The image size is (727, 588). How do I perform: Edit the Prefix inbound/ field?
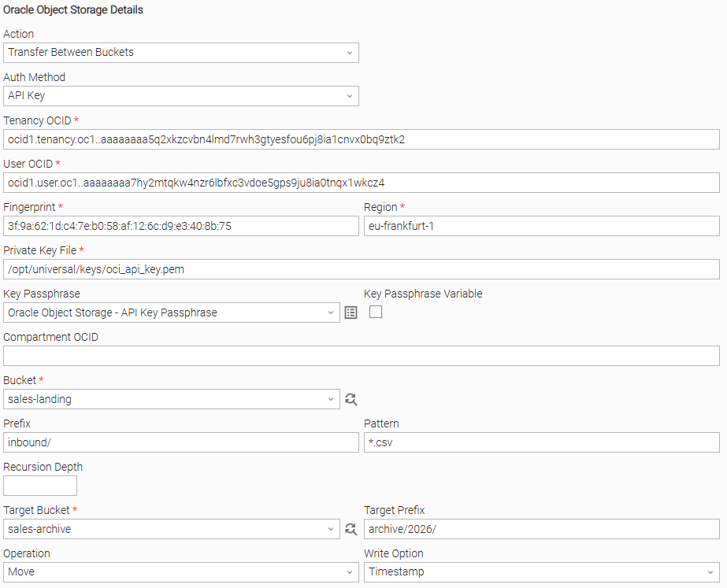pos(181,442)
